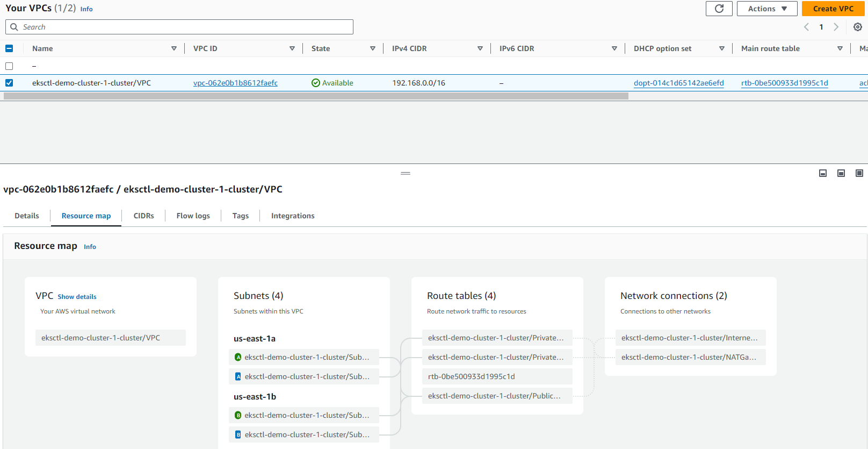Click Info link next to Your VPCs
Image resolution: width=868 pixels, height=449 pixels.
click(86, 9)
